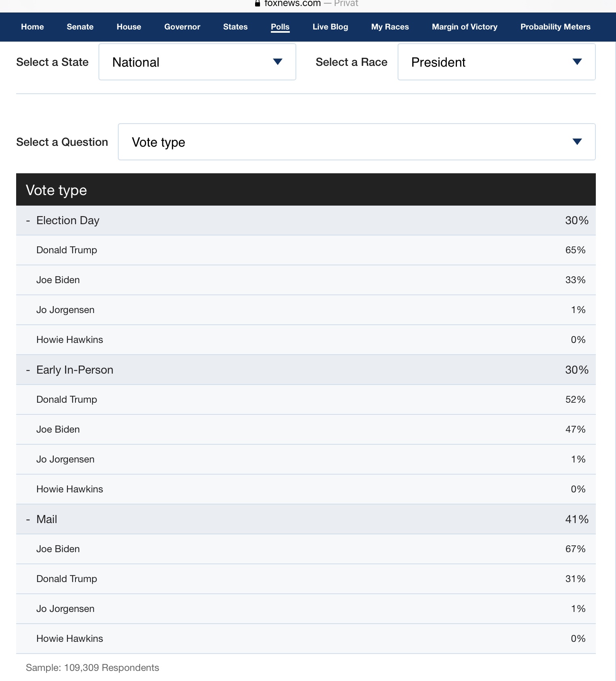Collapse the Mail vote section
The image size is (616, 681).
click(28, 519)
